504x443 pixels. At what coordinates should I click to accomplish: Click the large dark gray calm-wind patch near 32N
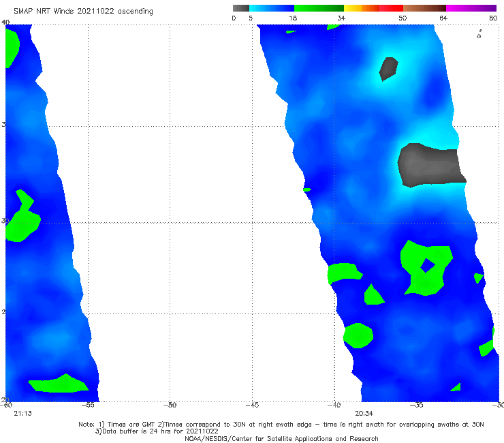(430, 165)
